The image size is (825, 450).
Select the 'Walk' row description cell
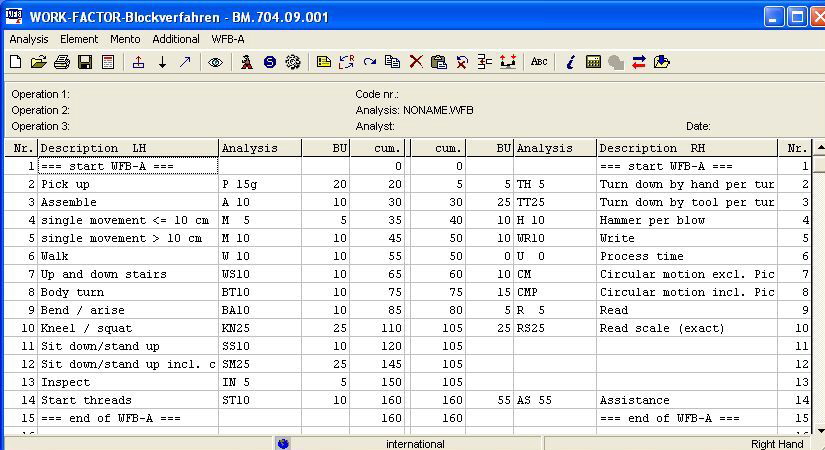[128, 256]
